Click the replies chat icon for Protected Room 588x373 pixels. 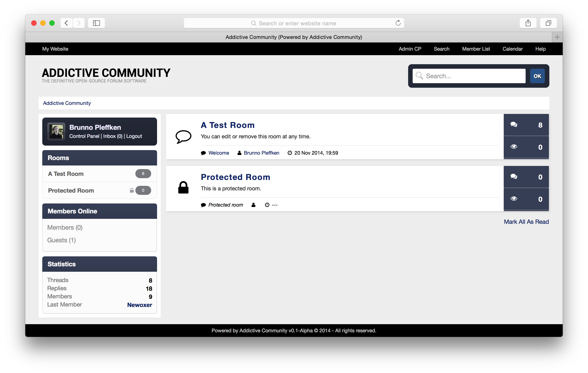pyautogui.click(x=514, y=176)
